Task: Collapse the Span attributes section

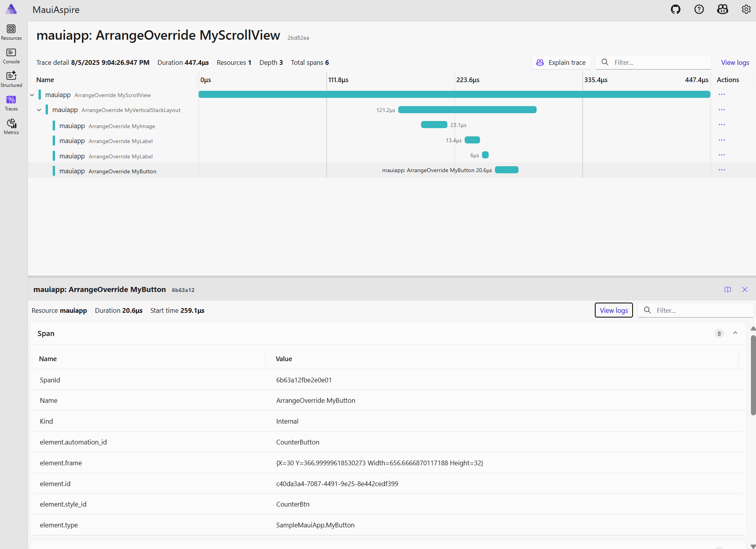Action: (735, 333)
